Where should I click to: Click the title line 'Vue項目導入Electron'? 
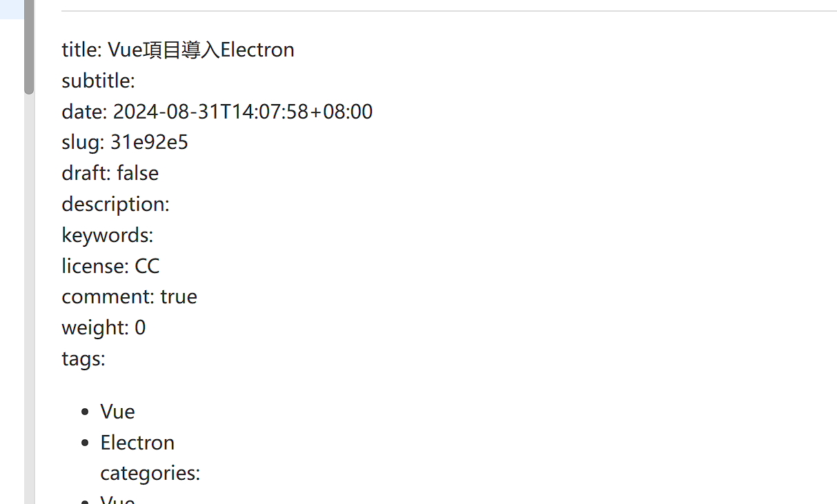[x=178, y=50]
